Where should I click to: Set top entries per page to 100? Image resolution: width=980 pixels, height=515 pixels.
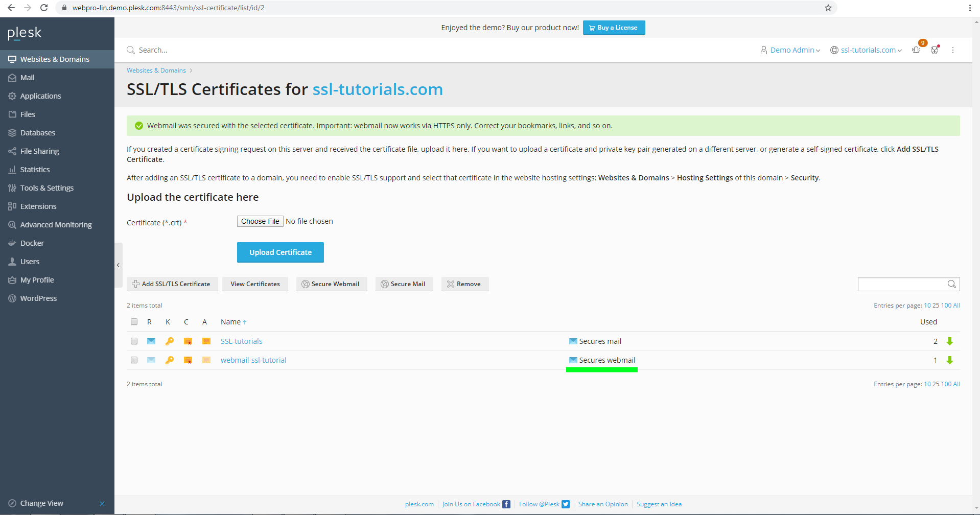946,306
